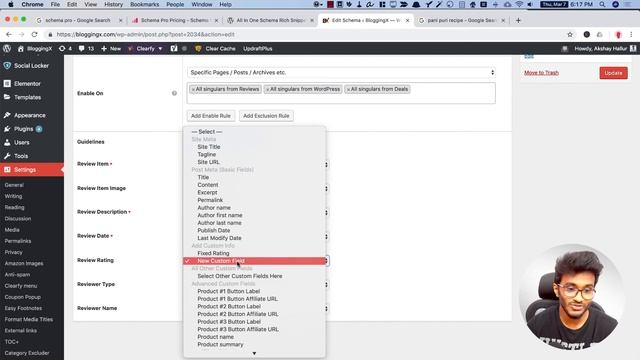This screenshot has height=360, width=640.
Task: Click New in the admin bar
Action: (x=111, y=49)
